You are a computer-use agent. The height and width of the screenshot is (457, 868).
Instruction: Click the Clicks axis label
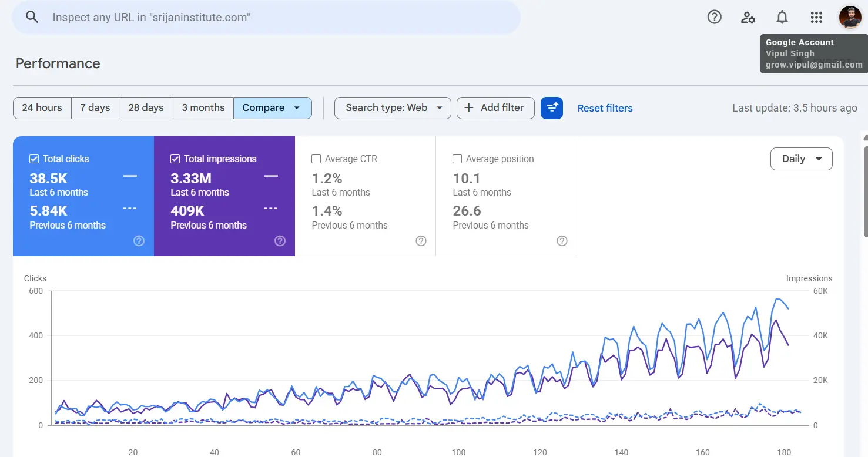35,278
